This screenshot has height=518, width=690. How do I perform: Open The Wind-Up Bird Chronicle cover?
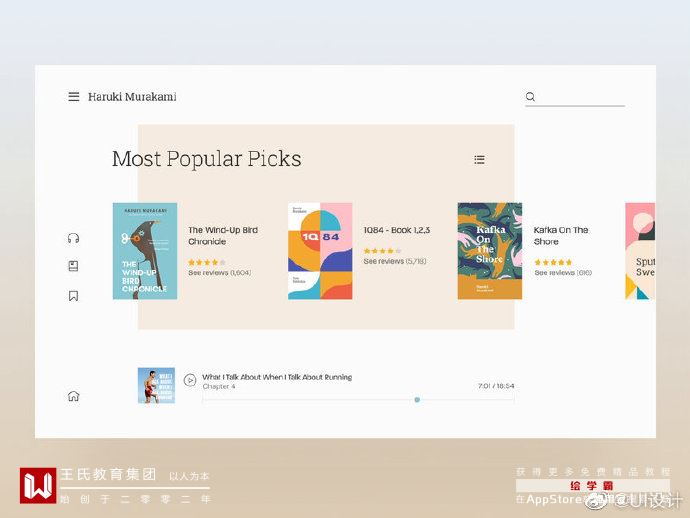coord(145,251)
